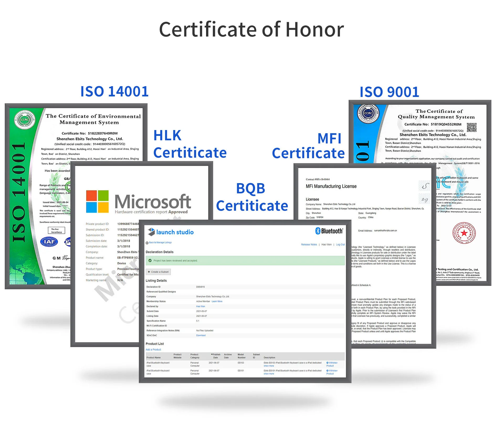Click the Add a Product link
The image size is (504, 423).
[153, 350]
